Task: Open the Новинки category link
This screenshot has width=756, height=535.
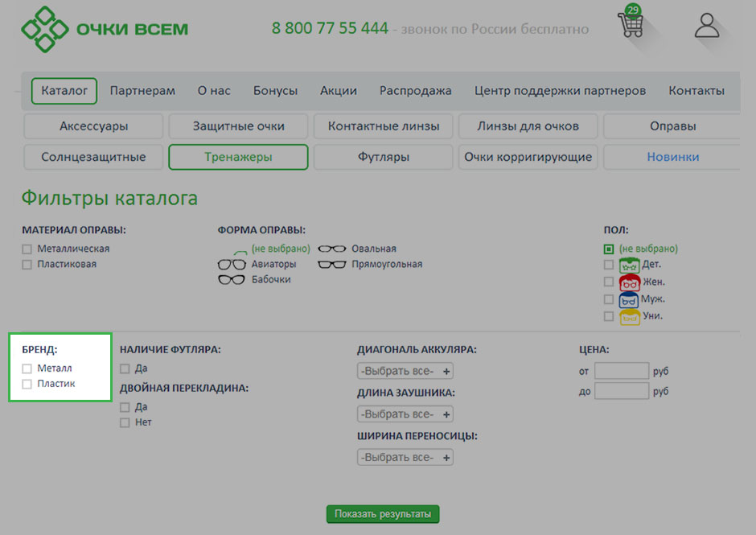Action: click(x=672, y=157)
